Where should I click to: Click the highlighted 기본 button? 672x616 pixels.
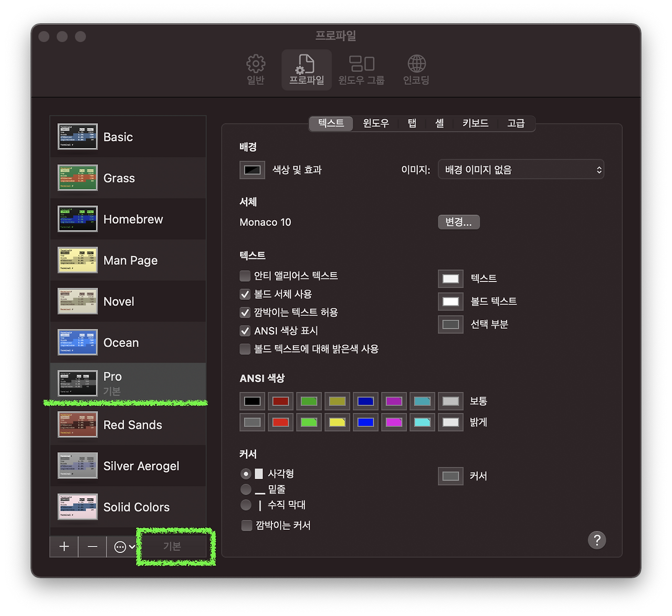(x=174, y=546)
